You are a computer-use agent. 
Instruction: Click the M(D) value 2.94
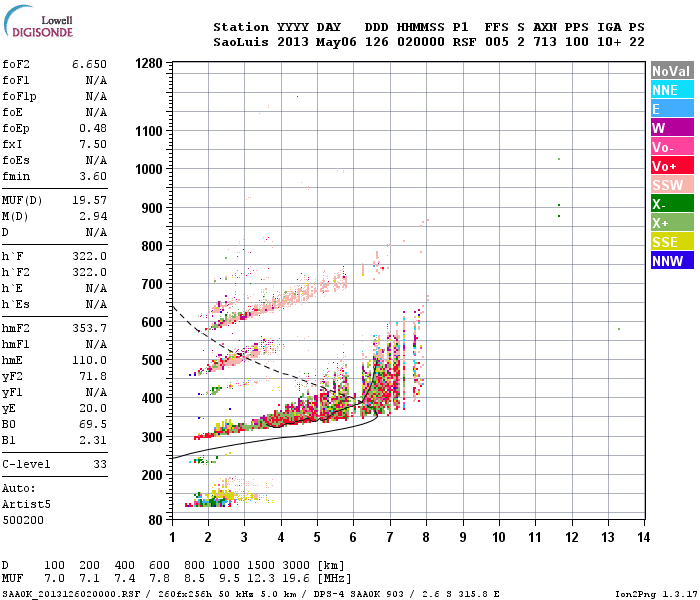[x=93, y=217]
